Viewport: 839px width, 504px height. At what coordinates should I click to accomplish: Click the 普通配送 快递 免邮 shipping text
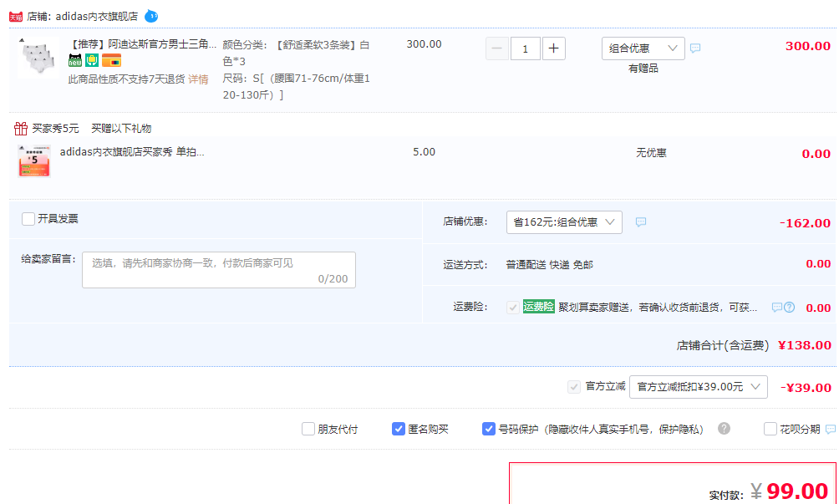point(550,265)
